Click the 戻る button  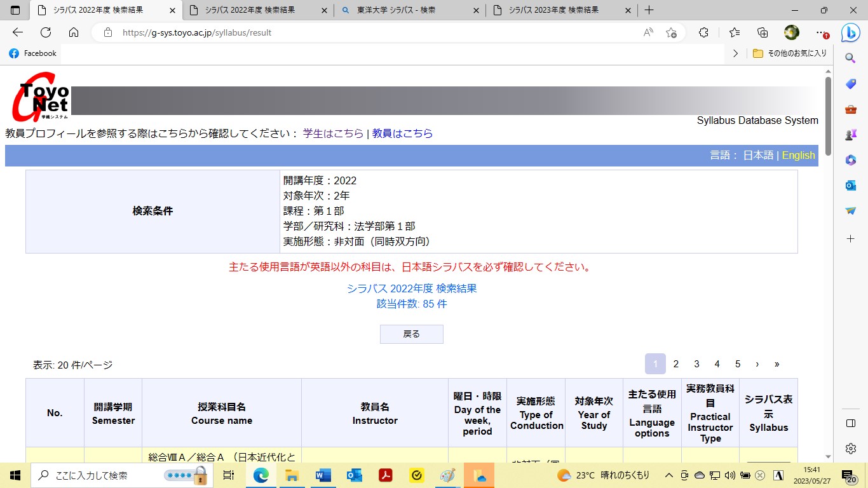pos(412,334)
